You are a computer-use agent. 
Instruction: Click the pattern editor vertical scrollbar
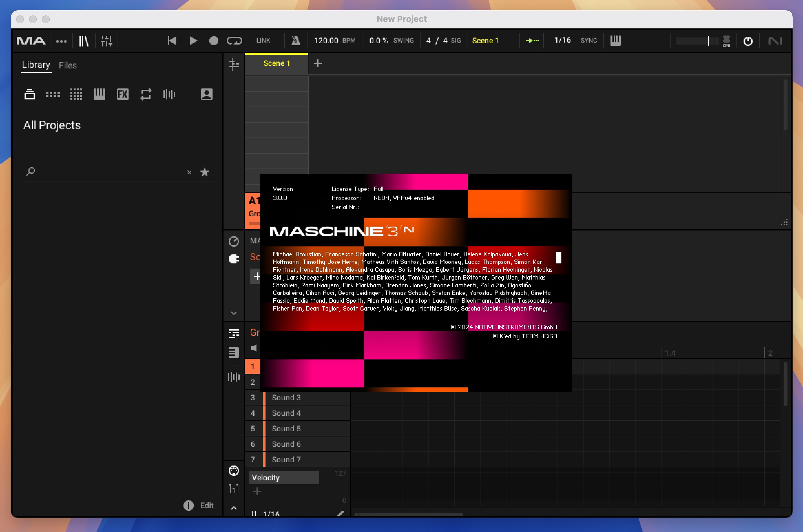click(x=785, y=384)
